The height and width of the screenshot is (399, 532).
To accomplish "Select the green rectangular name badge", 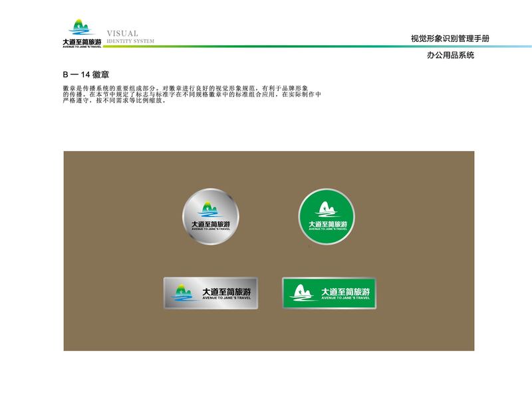I will click(329, 293).
